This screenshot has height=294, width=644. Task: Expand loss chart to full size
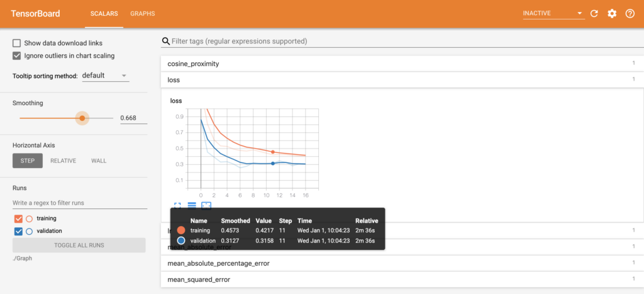point(177,205)
